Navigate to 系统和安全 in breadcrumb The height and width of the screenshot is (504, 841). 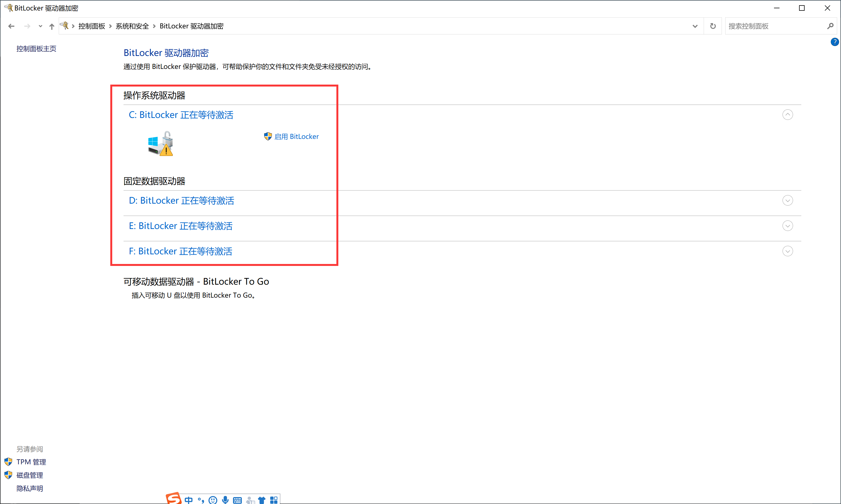click(x=132, y=26)
